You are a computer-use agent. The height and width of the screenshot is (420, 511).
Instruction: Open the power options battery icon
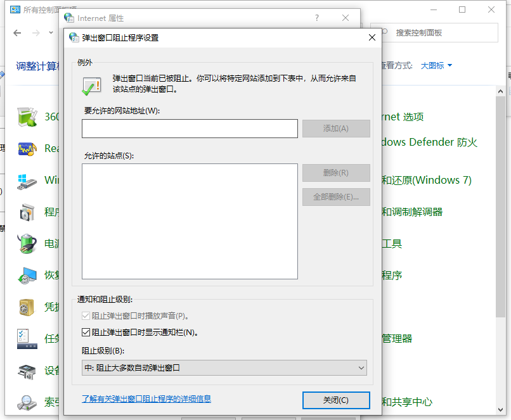(27, 243)
